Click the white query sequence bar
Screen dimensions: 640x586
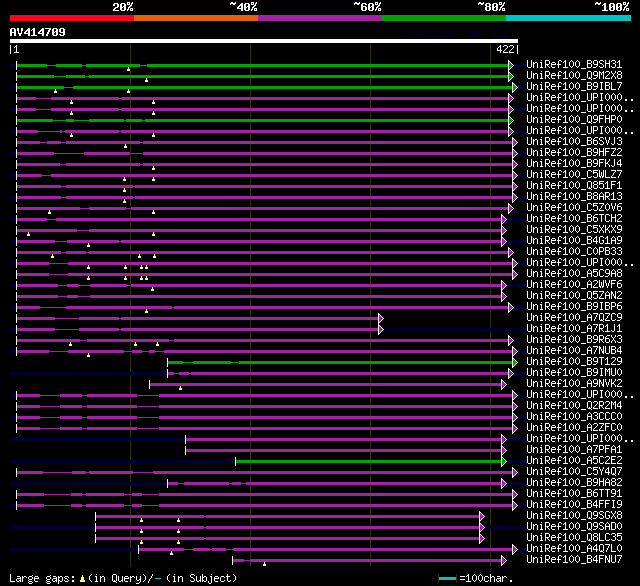(264, 41)
